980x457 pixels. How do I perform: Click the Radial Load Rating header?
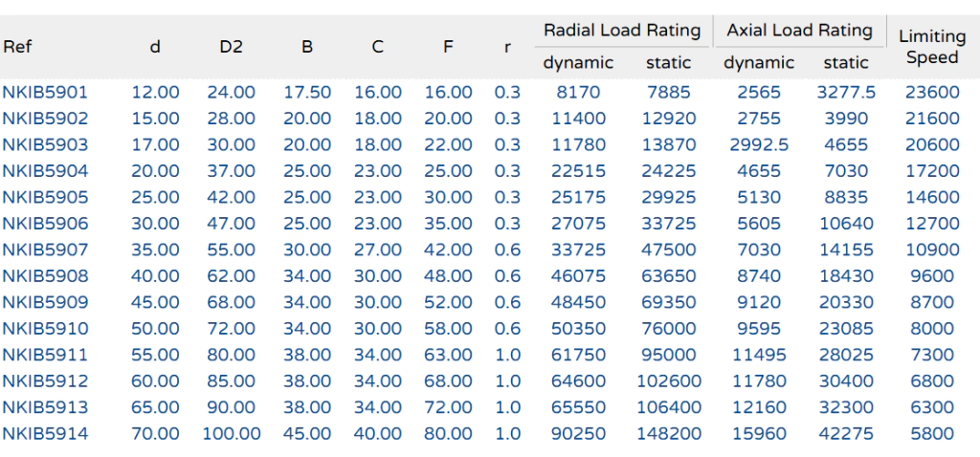coord(622,30)
